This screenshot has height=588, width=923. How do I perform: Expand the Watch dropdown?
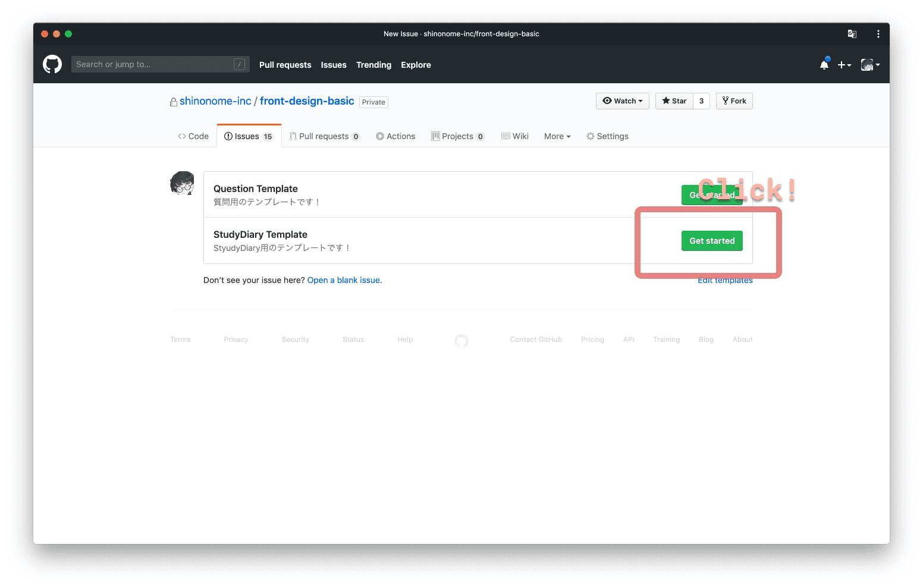[623, 101]
